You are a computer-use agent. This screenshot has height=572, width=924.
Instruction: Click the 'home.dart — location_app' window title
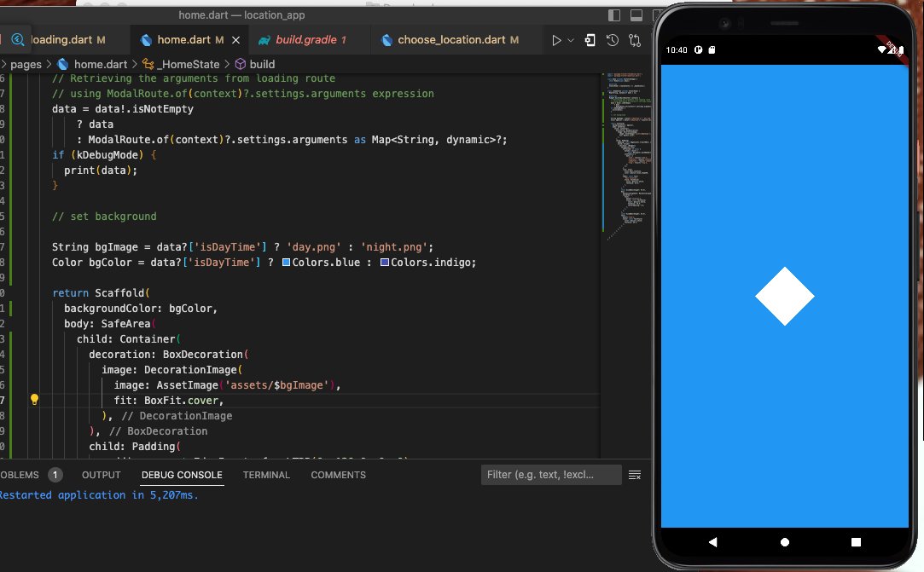(241, 15)
